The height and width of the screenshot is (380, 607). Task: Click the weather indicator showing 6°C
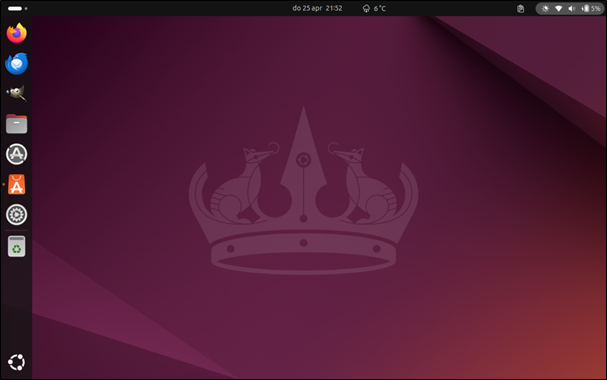tap(374, 8)
